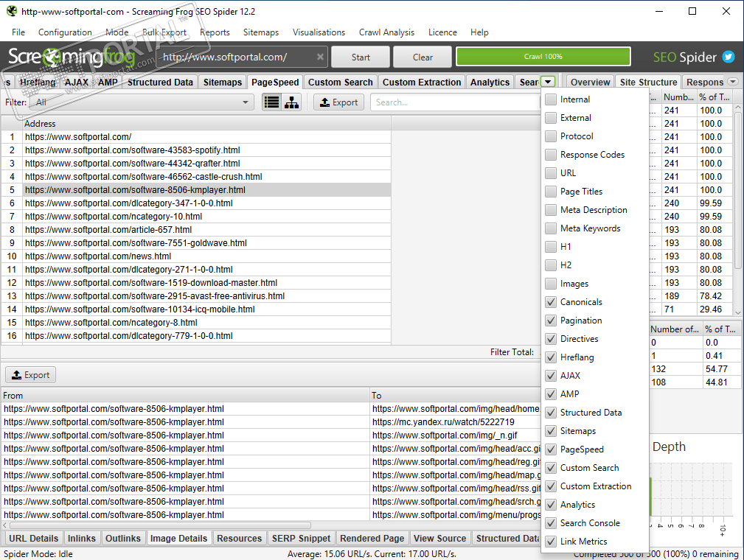
Task: Switch to the Sitemaps tab
Action: 223,82
